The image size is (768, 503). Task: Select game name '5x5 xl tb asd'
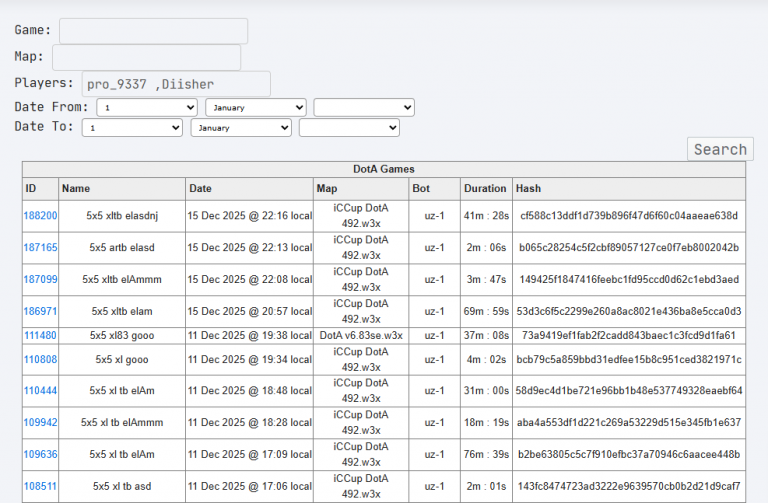coord(122,486)
